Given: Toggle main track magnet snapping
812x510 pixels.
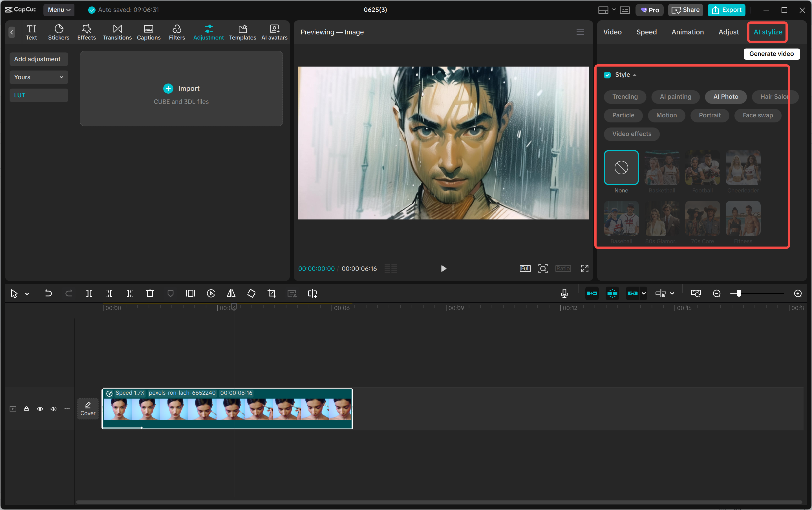Looking at the screenshot, I should [592, 293].
